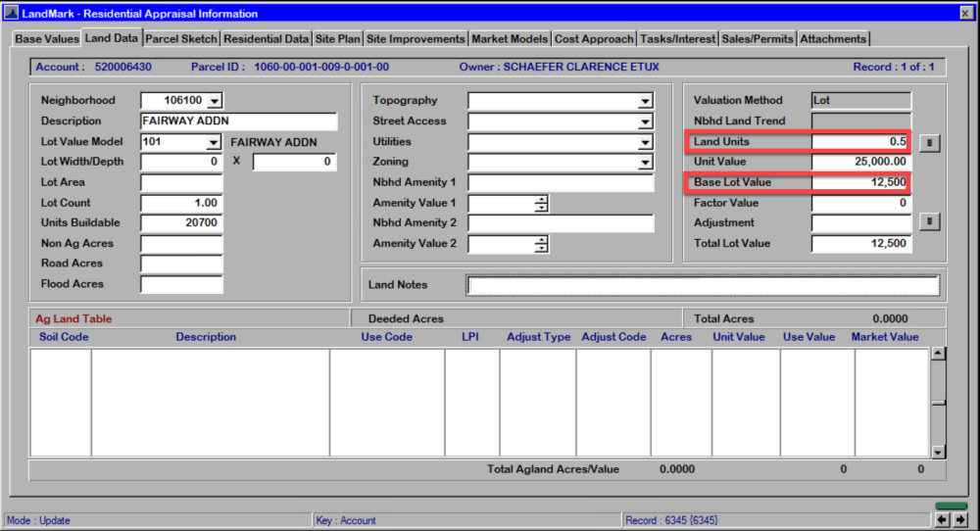The width and height of the screenshot is (980, 531).
Task: Click the Valuation Method field showing Lot
Action: (x=861, y=100)
